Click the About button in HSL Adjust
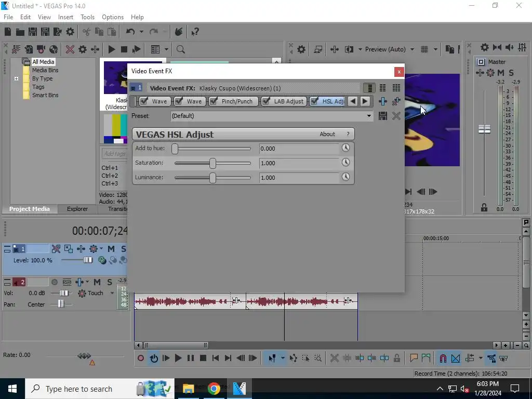The image size is (532, 399). click(x=327, y=134)
